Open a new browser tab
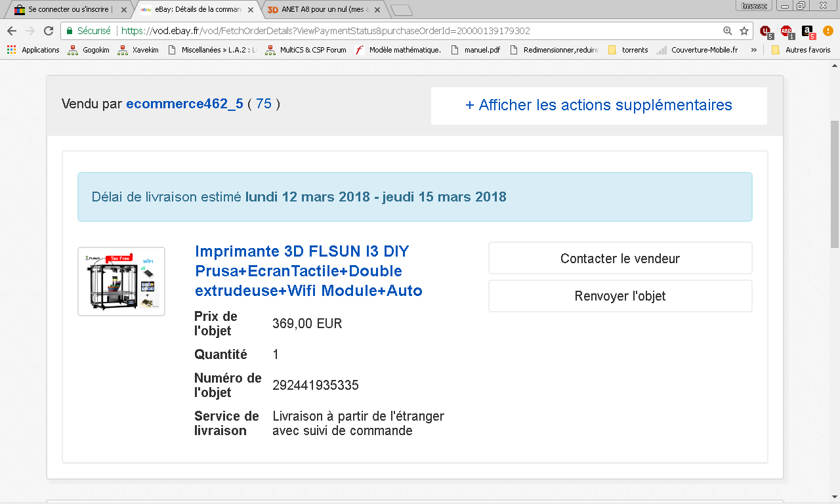Screen dimensions: 840x504 click(401, 10)
